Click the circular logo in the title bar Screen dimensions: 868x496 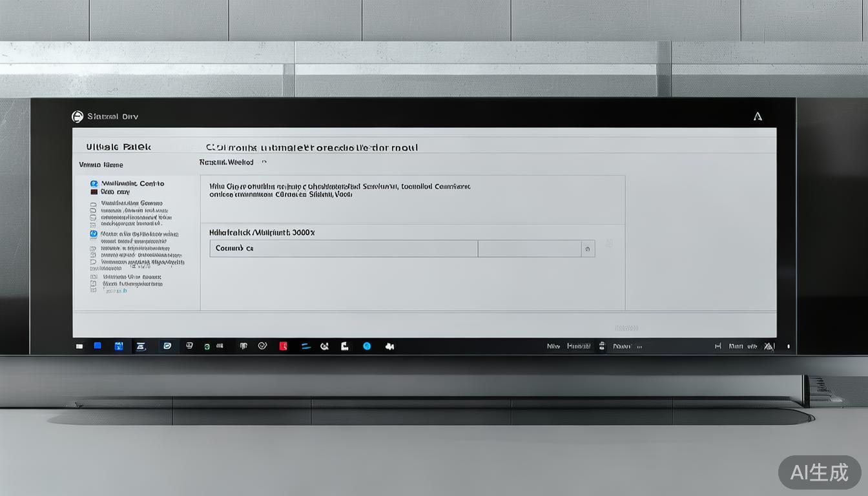pyautogui.click(x=77, y=116)
